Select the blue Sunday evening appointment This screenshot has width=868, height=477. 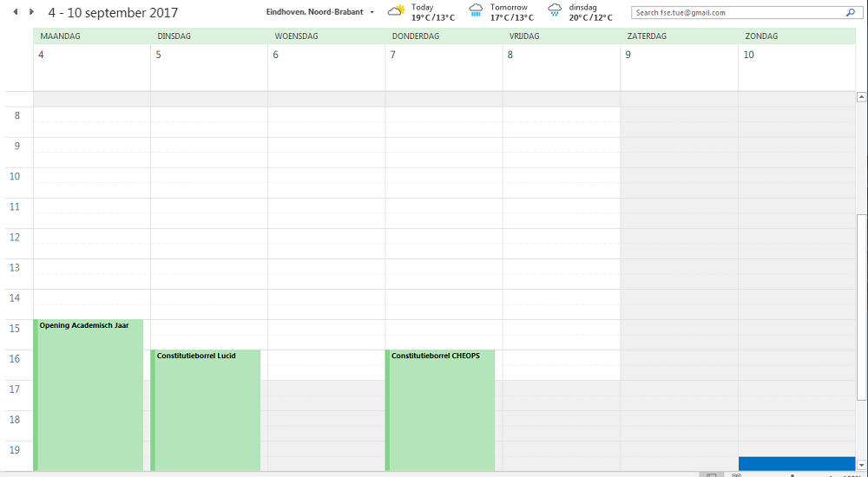tap(796, 463)
